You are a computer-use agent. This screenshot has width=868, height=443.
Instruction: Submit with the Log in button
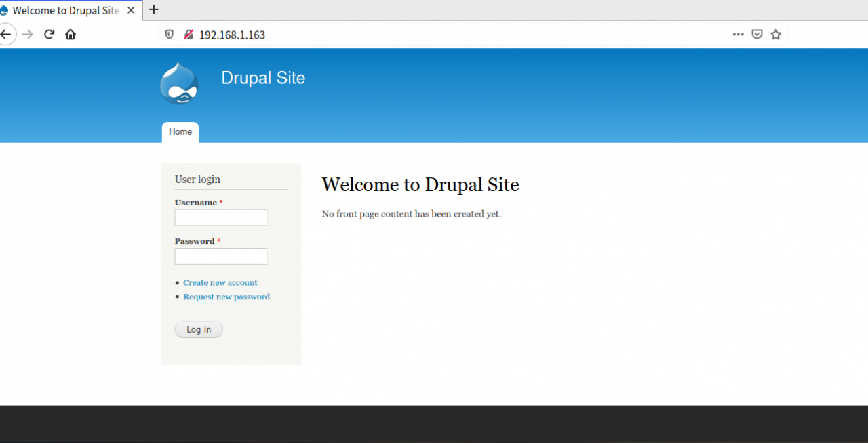click(x=199, y=330)
